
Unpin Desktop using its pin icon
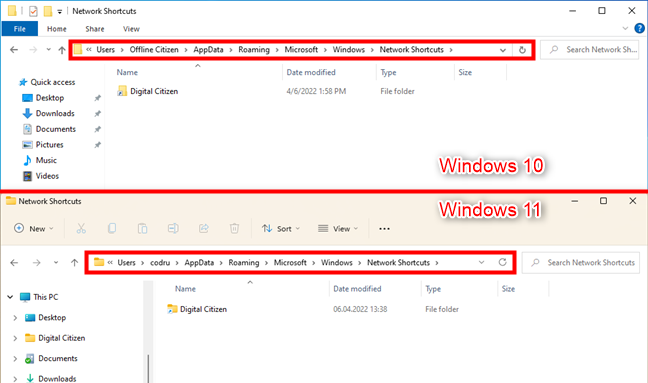coord(97,98)
